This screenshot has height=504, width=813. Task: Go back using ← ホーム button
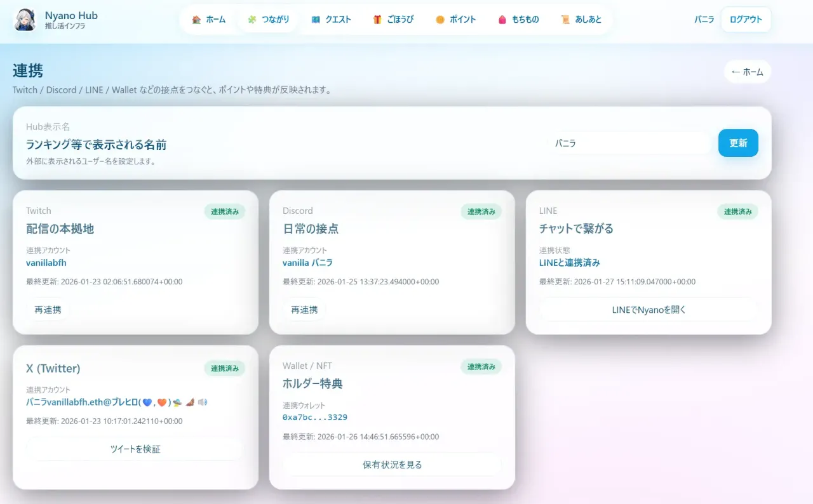pyautogui.click(x=747, y=72)
